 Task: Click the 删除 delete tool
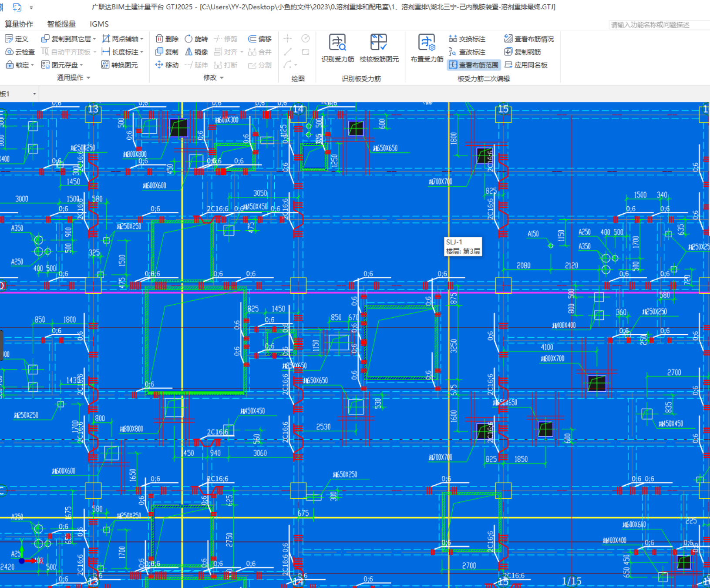click(167, 39)
